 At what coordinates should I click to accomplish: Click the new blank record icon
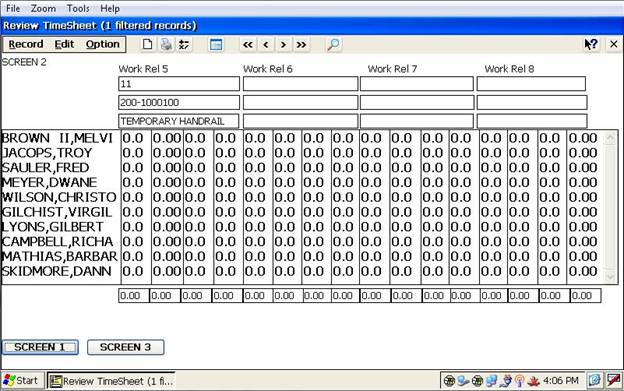pos(147,44)
